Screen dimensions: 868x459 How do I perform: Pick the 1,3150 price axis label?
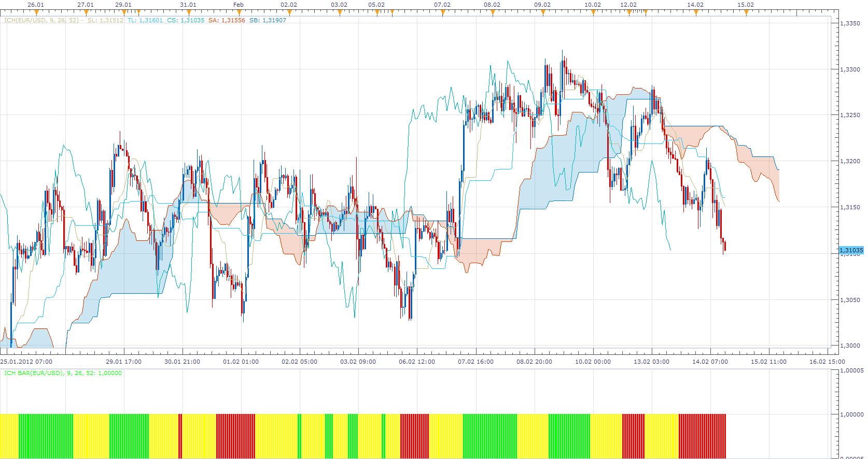pos(850,207)
